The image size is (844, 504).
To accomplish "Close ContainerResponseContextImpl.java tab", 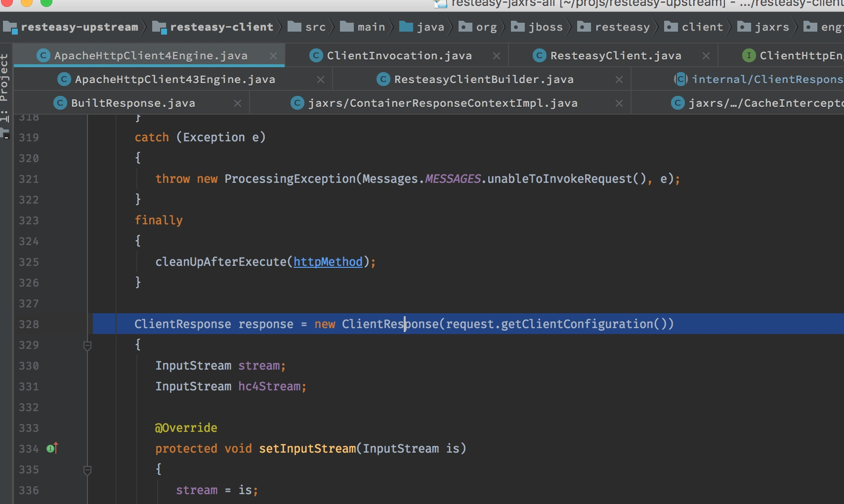I will [619, 103].
